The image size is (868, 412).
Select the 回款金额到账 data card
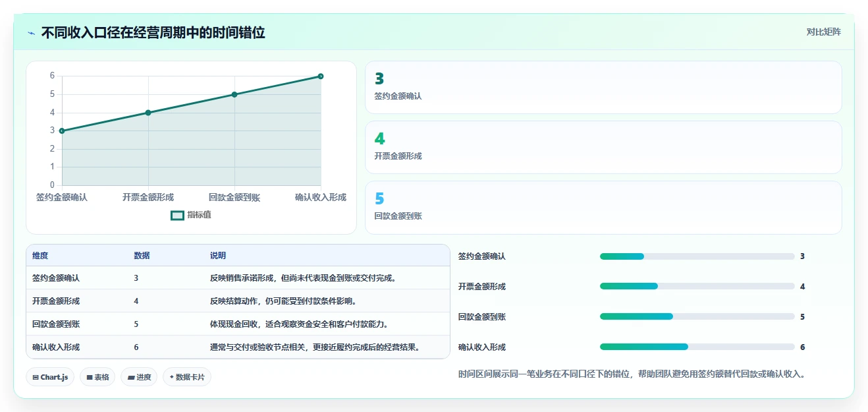(603, 208)
